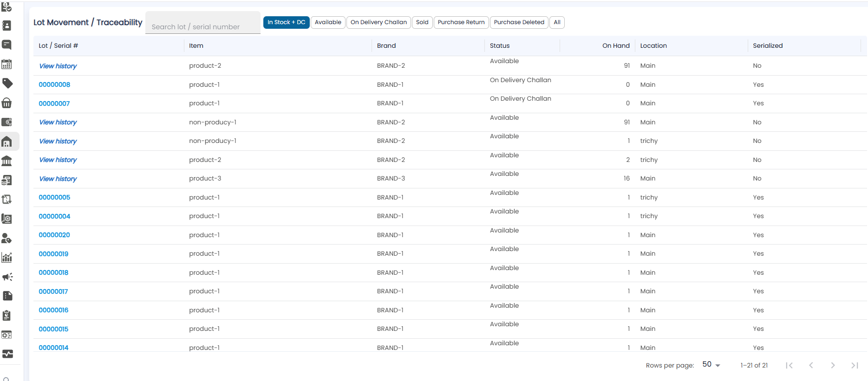Open serial number 00000005
This screenshot has width=868, height=381.
click(54, 197)
